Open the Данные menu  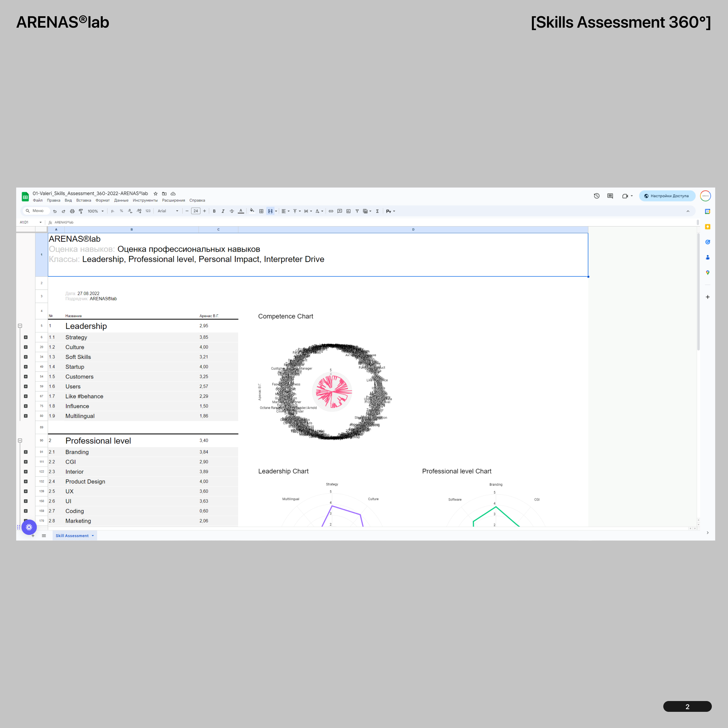coord(121,201)
